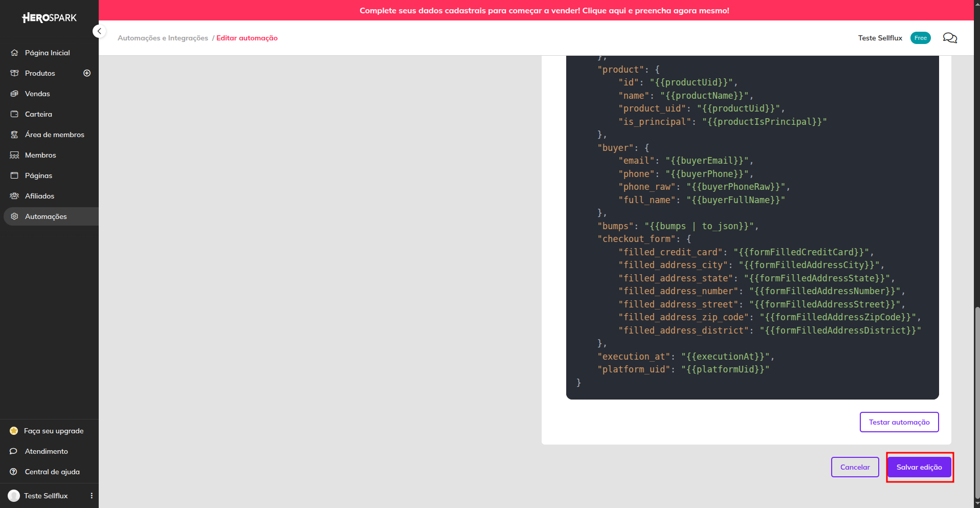Open Teste Sellflux three-dot options menu
The image size is (980, 508).
92,496
